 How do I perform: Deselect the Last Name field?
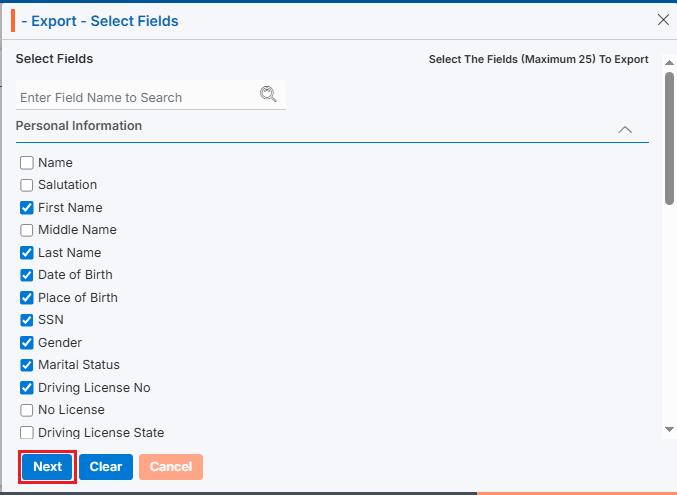[x=27, y=253]
